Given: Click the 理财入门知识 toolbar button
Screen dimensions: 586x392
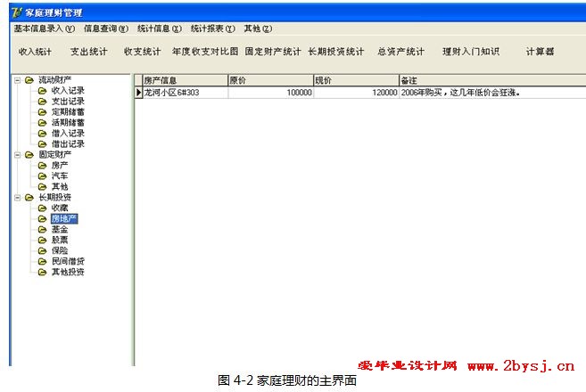Looking at the screenshot, I should tap(471, 52).
